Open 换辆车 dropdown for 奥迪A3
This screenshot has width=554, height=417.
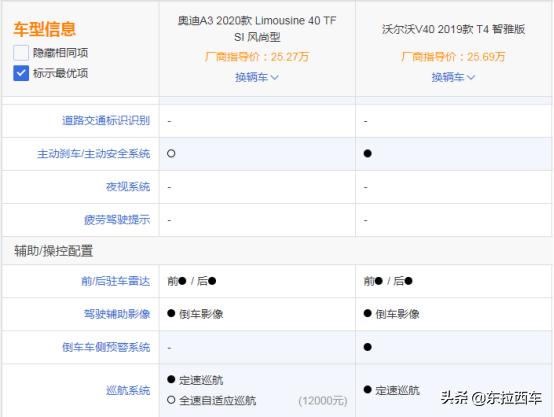[x=257, y=77]
